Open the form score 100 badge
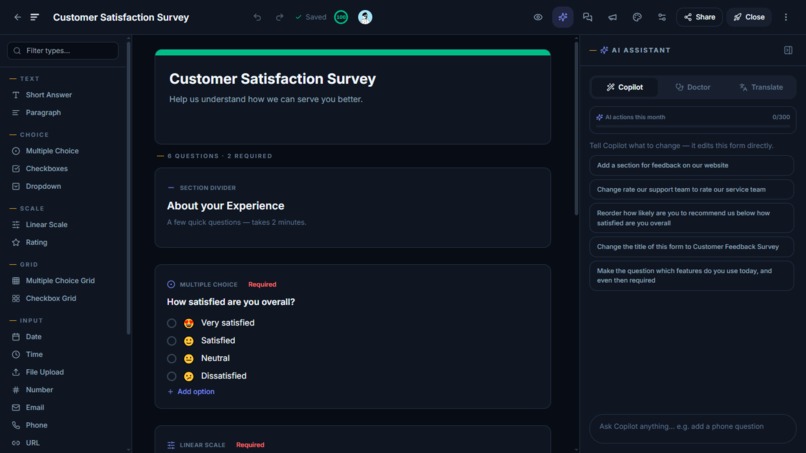This screenshot has height=453, width=806. click(341, 17)
